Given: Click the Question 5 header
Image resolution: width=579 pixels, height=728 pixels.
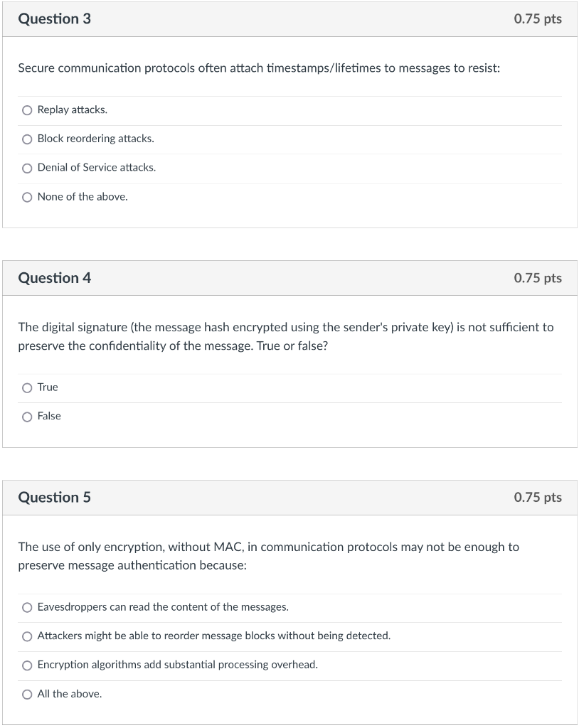Looking at the screenshot, I should pyautogui.click(x=55, y=498).
